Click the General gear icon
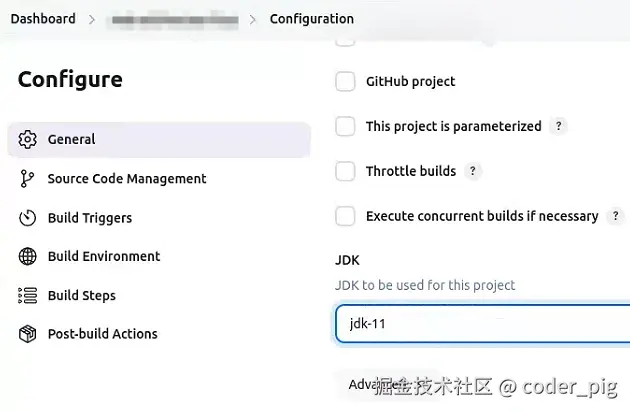The width and height of the screenshot is (630, 412). click(28, 140)
